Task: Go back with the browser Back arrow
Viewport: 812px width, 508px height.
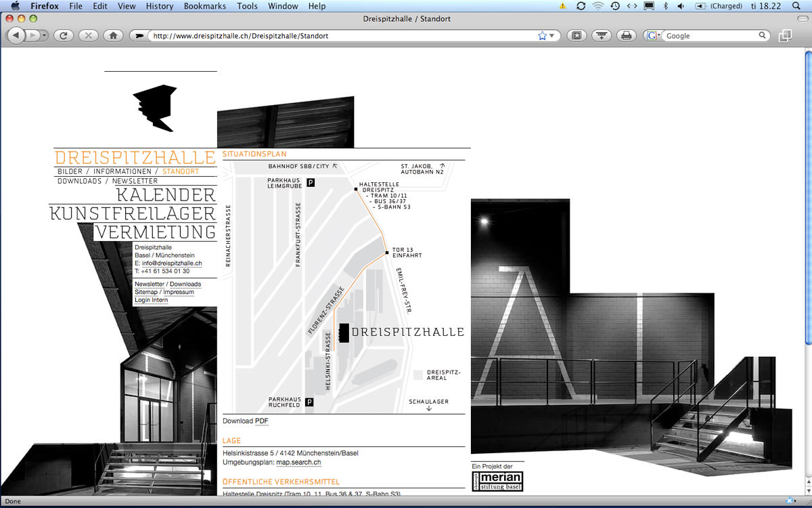Action: (16, 35)
